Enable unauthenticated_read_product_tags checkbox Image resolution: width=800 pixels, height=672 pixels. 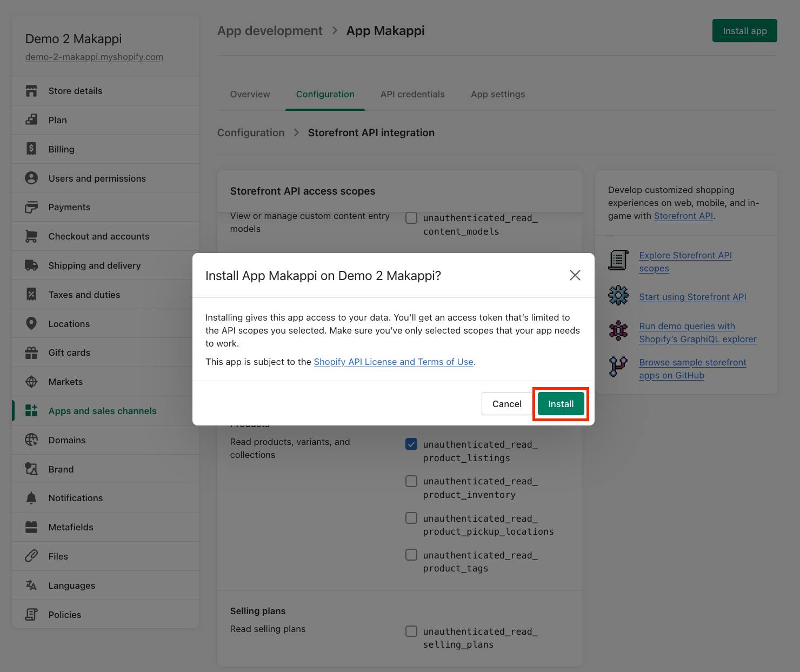[x=411, y=555]
